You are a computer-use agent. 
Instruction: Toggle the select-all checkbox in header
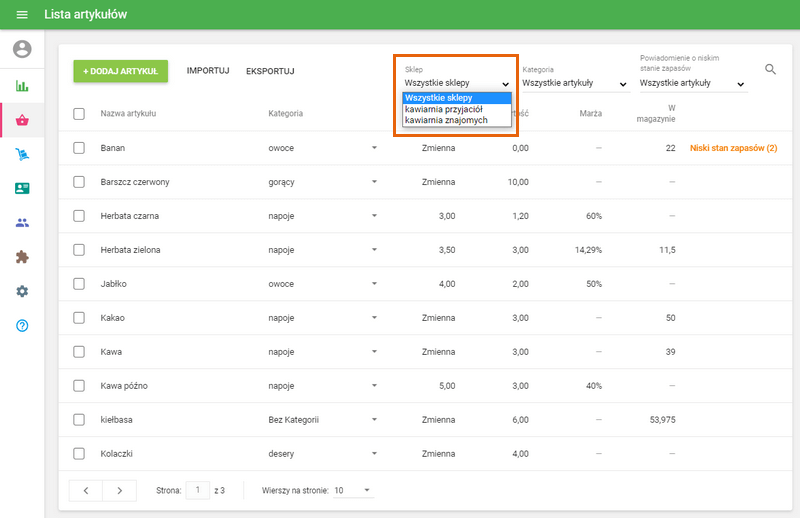pos(79,114)
